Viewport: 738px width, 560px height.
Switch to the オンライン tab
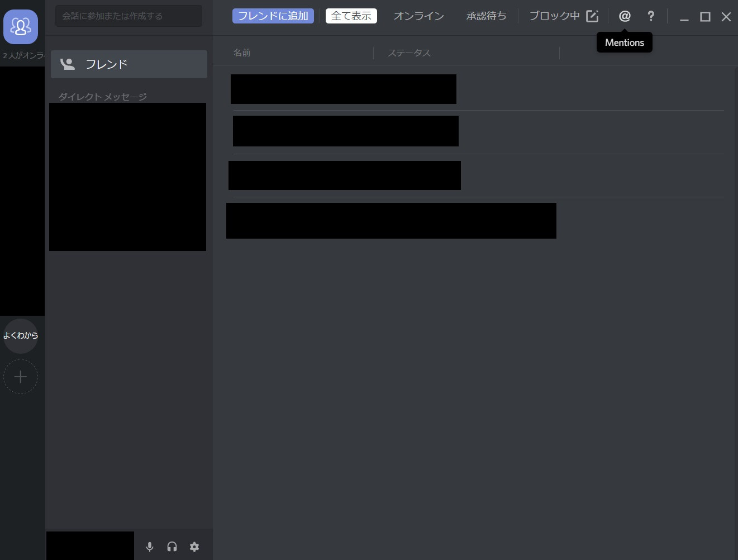click(418, 16)
